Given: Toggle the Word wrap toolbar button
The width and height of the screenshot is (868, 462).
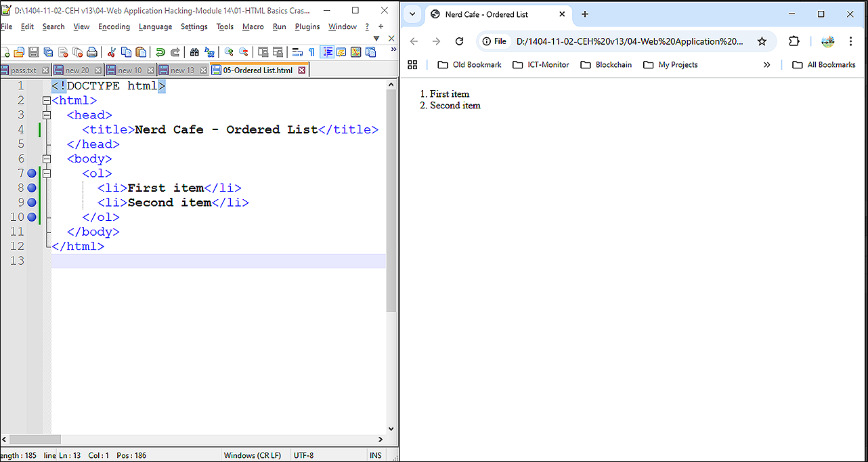Looking at the screenshot, I should [297, 52].
